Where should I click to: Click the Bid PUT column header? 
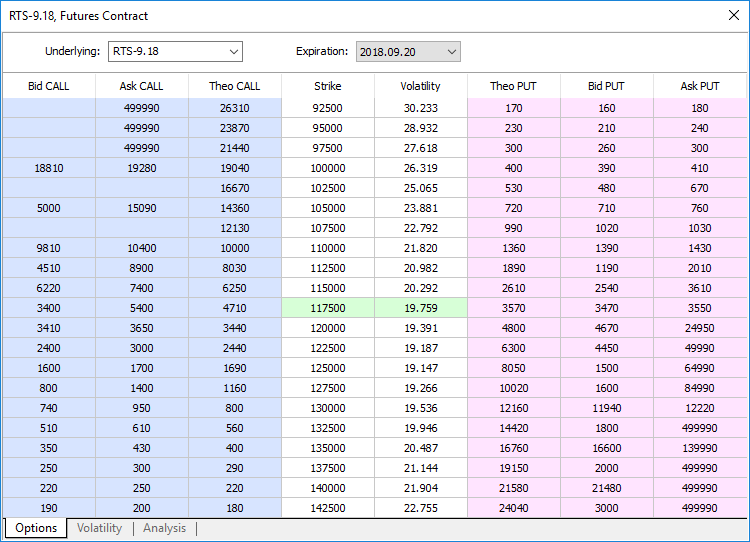click(606, 86)
